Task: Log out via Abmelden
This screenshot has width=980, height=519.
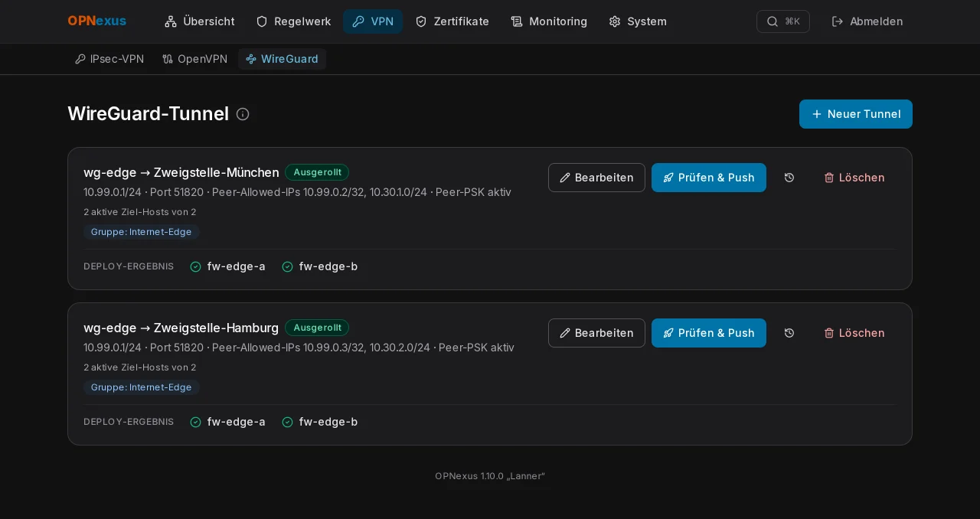Action: pyautogui.click(x=867, y=21)
